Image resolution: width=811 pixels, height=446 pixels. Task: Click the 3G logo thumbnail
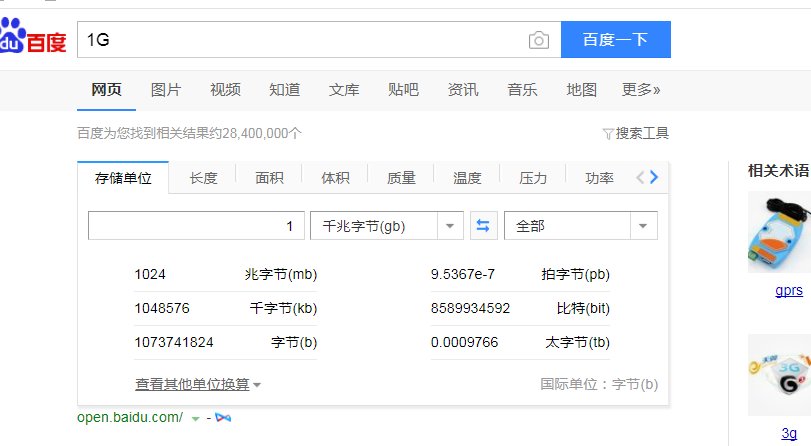tap(779, 375)
